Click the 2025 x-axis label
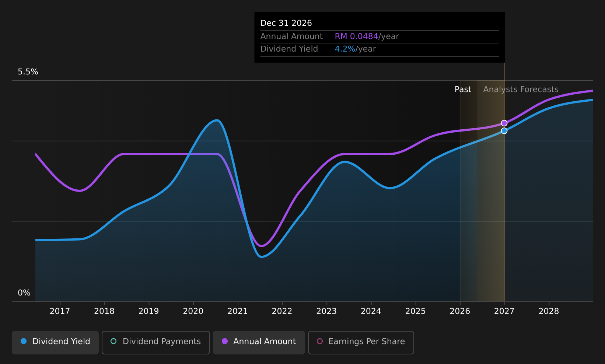The width and height of the screenshot is (605, 364). 416,311
